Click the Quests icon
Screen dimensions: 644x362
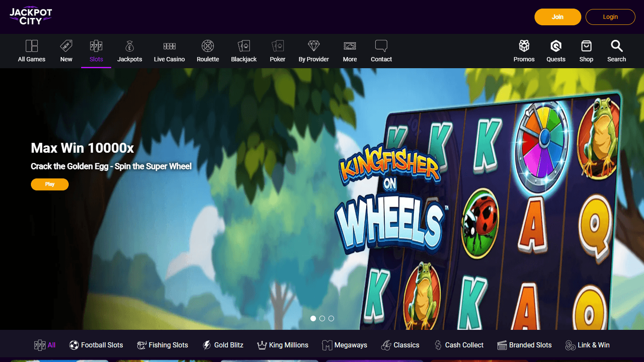(556, 46)
